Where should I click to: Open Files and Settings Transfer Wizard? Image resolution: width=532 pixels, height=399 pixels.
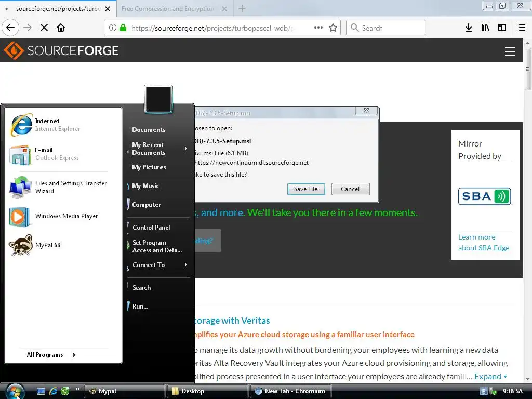63,187
